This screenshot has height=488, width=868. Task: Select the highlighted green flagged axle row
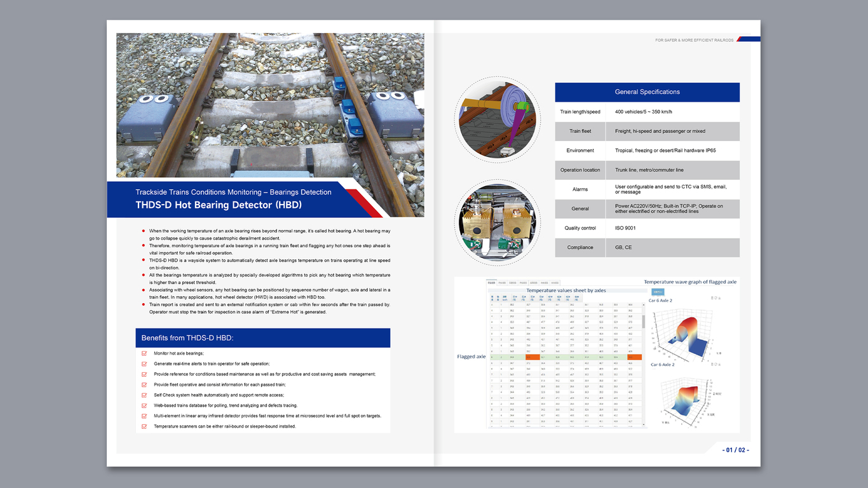tap(564, 358)
